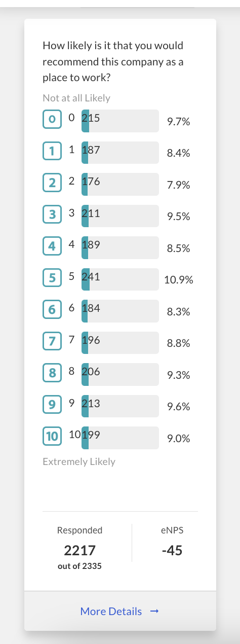The width and height of the screenshot is (240, 644).
Task: Click the 'Extremely Likely' label
Action: pyautogui.click(x=79, y=462)
